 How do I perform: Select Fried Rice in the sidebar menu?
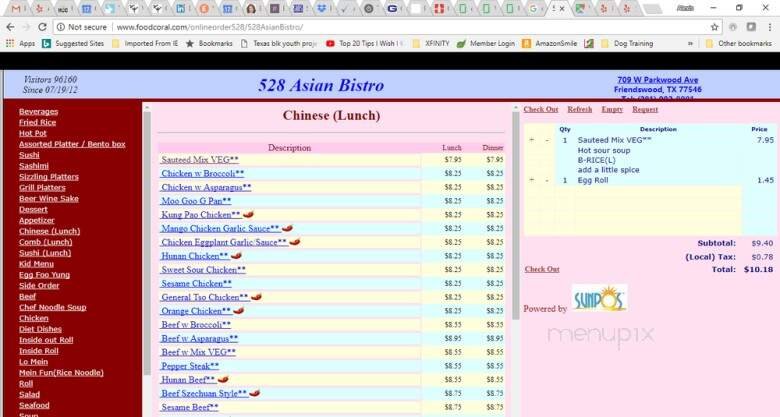click(x=37, y=122)
